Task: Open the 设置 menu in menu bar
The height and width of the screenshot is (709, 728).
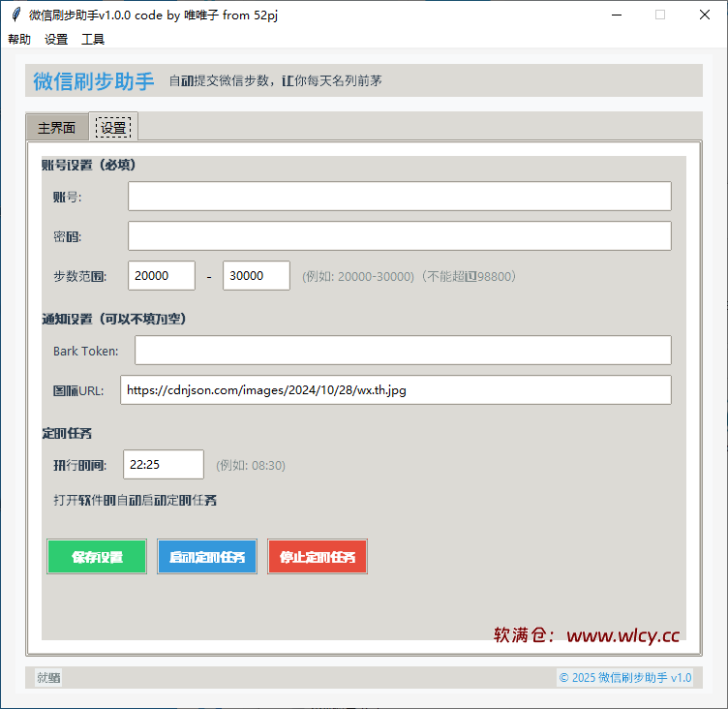Action: 56,39
